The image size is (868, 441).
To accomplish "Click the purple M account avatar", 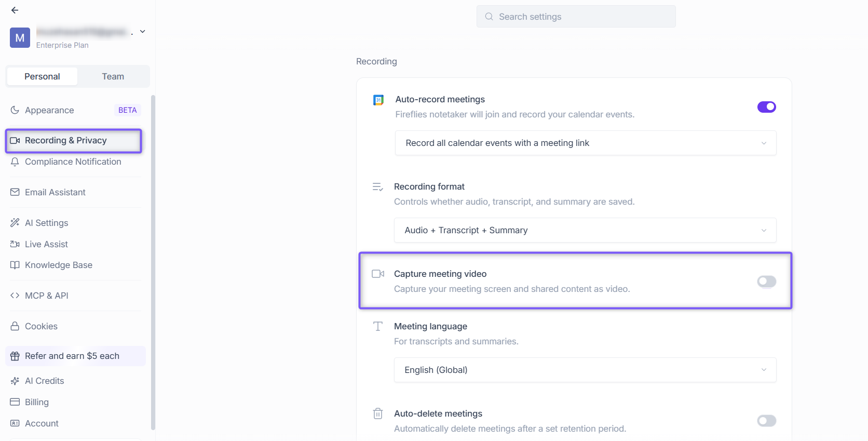I will point(20,38).
